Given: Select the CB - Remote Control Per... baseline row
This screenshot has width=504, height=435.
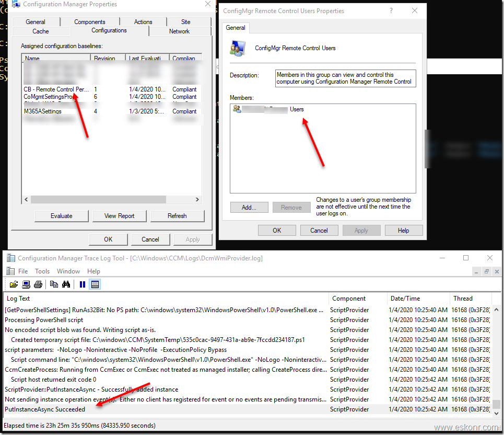Looking at the screenshot, I should point(112,89).
